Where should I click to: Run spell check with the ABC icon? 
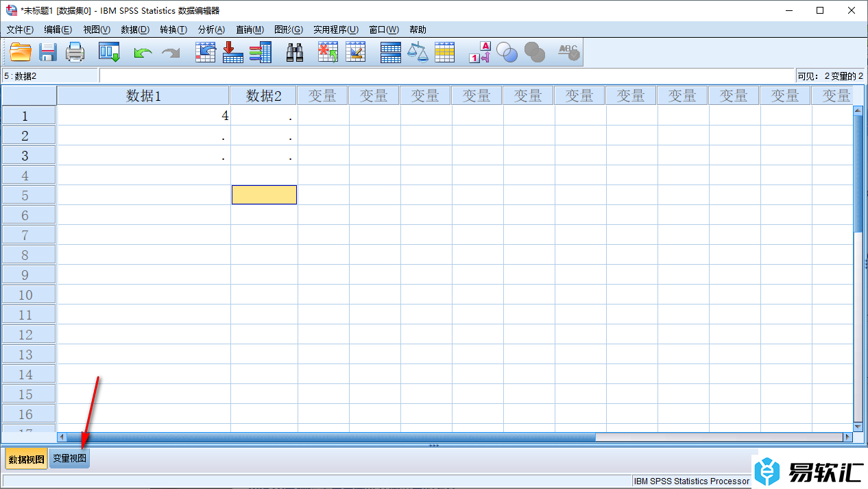pos(569,52)
